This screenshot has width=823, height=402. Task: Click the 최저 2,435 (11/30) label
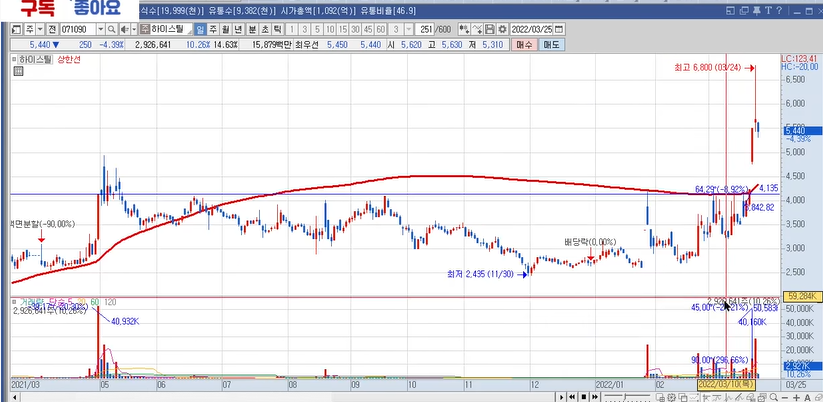(x=480, y=274)
